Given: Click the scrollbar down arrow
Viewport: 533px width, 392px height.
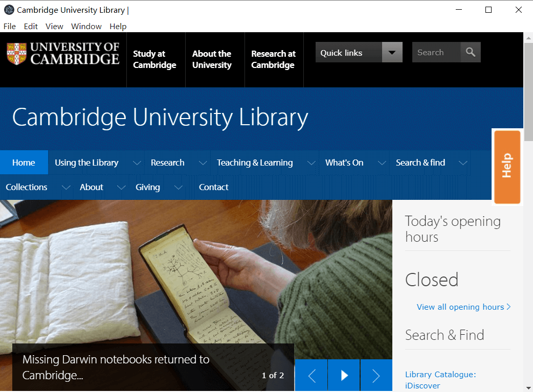Looking at the screenshot, I should click(528, 387).
